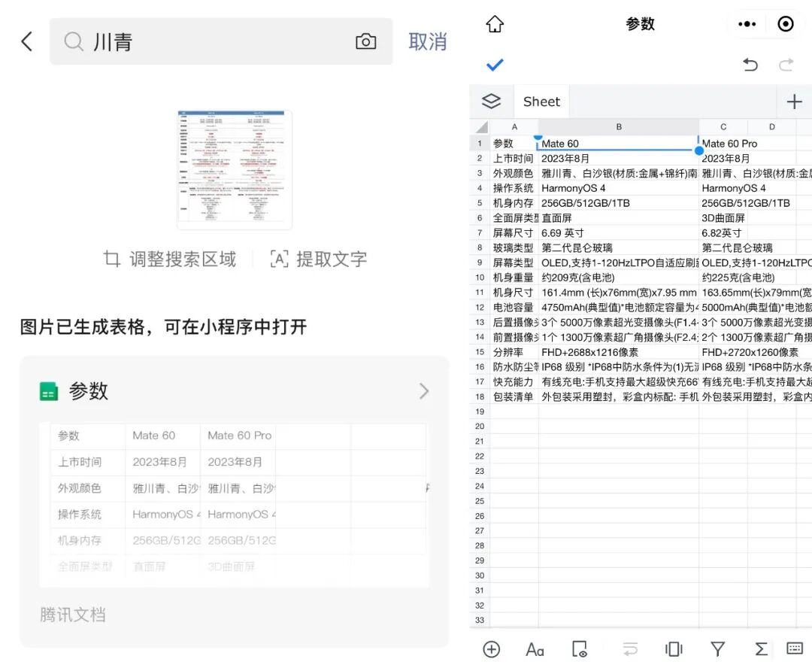The height and width of the screenshot is (668, 812).
Task: Select row 1 header
Action: 480,144
